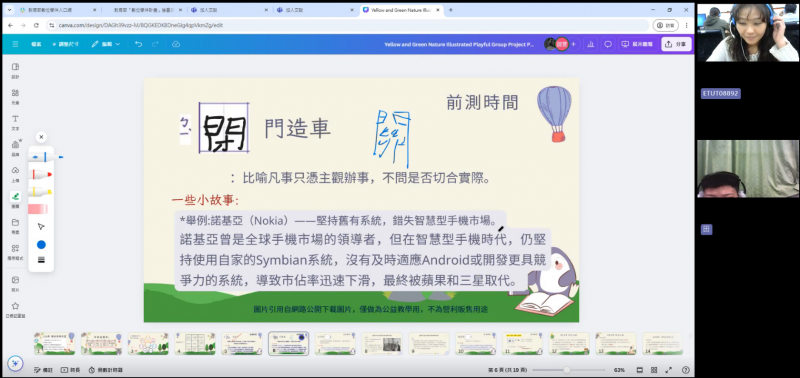Open the 文字 (Text) sidebar panel
This screenshot has height=378, width=800.
(15, 122)
